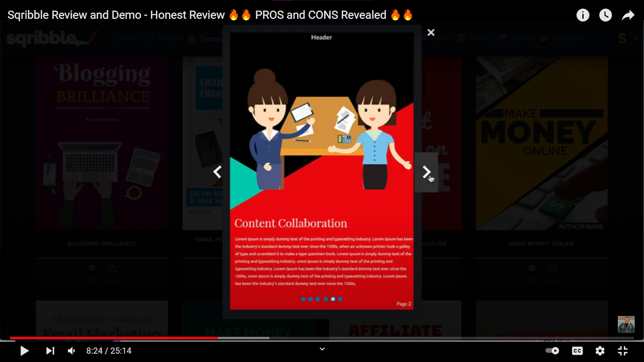Viewport: 644px width, 362px height.
Task: Select the first pagination dot
Action: click(x=303, y=299)
